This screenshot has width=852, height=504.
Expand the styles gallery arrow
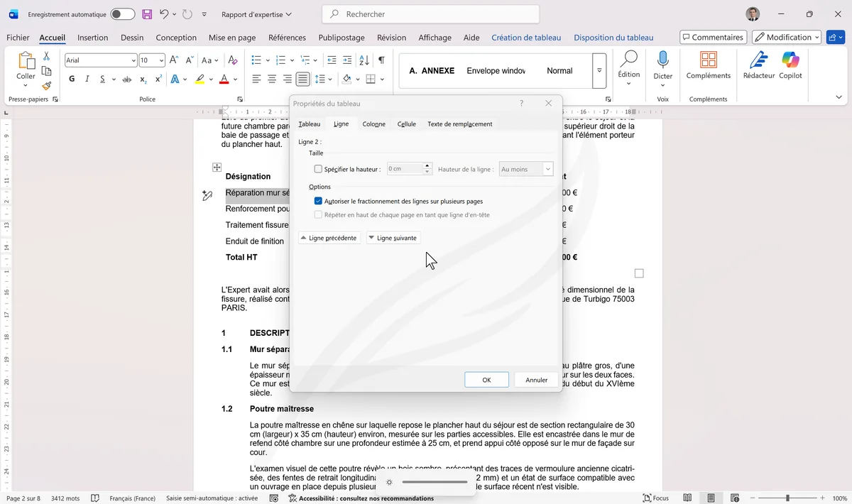tap(599, 71)
